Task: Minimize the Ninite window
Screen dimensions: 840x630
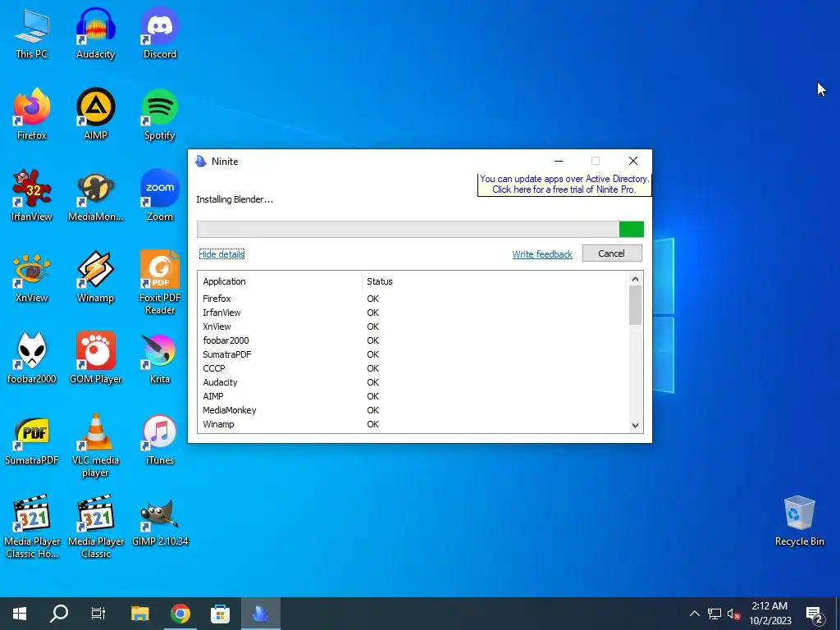Action: 558,161
